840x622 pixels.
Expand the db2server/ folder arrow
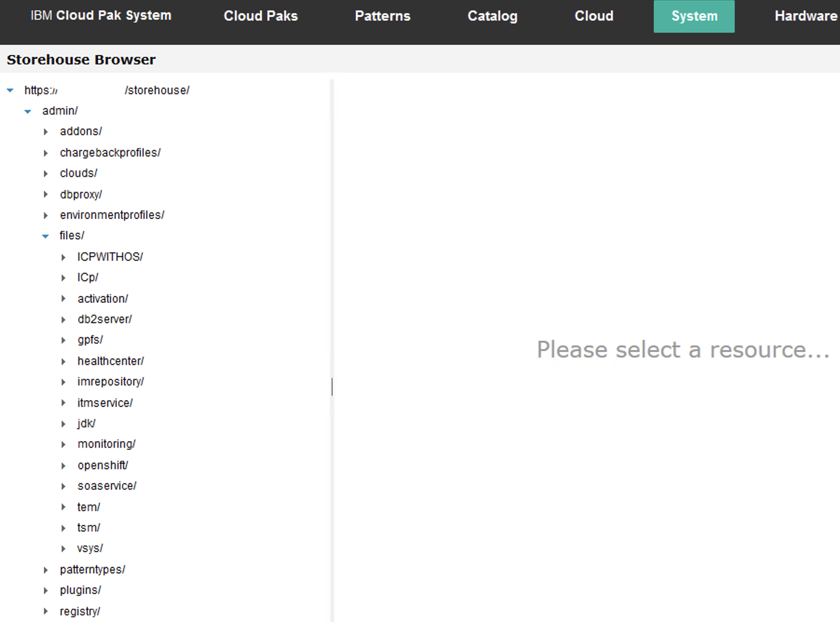(x=63, y=319)
